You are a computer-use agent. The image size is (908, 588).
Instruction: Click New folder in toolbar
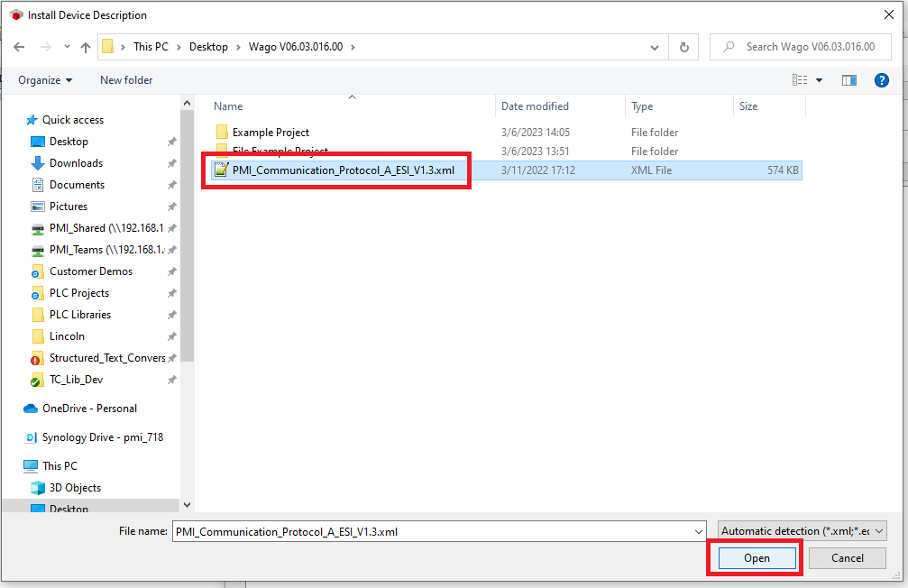point(126,80)
